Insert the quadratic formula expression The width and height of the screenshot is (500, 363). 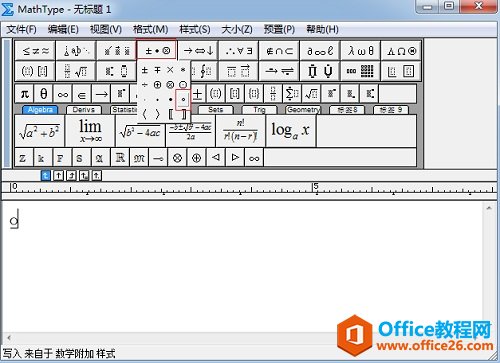click(190, 131)
